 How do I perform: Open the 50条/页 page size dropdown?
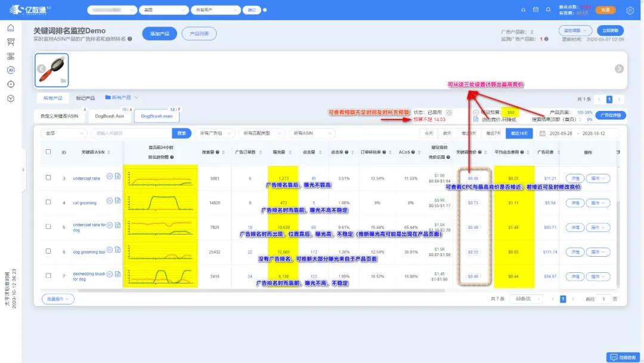(526, 299)
